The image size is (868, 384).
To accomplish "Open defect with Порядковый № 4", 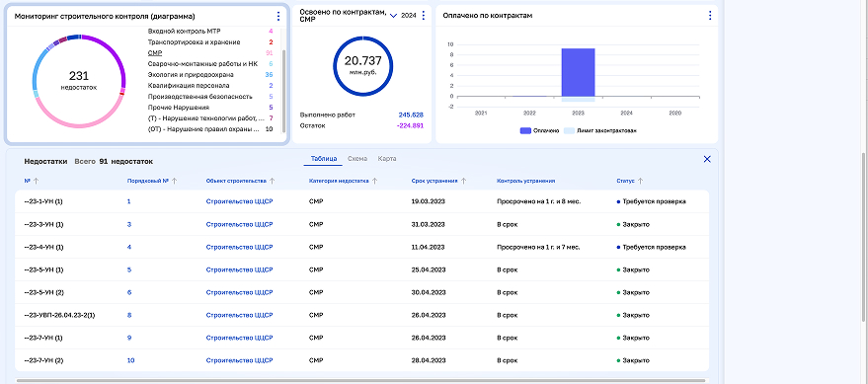I will [x=129, y=247].
